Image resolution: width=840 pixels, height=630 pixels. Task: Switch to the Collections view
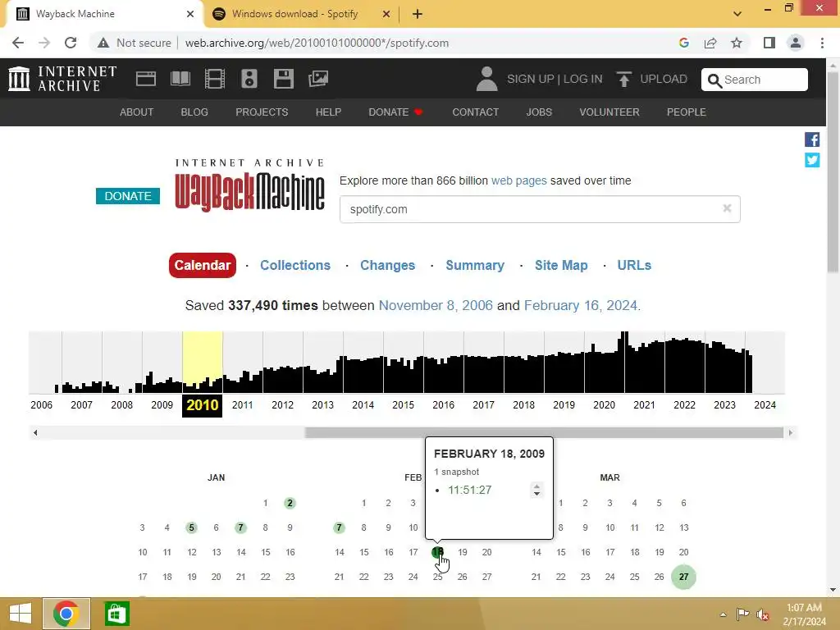[x=295, y=265]
